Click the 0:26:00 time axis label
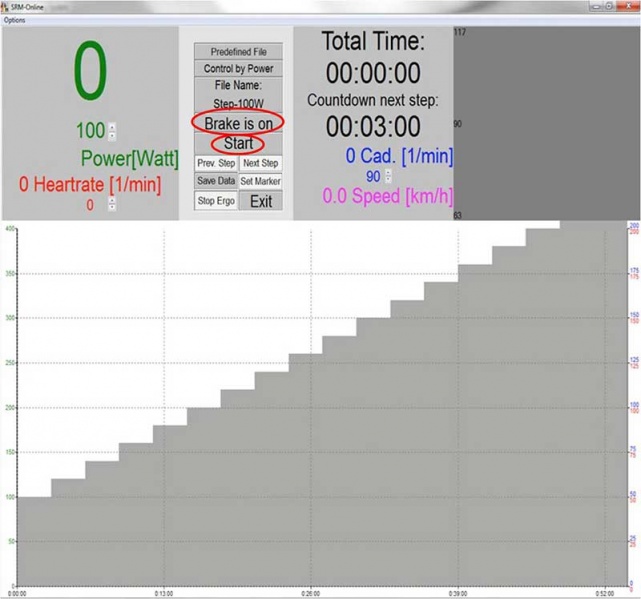641x599 pixels. tap(311, 592)
